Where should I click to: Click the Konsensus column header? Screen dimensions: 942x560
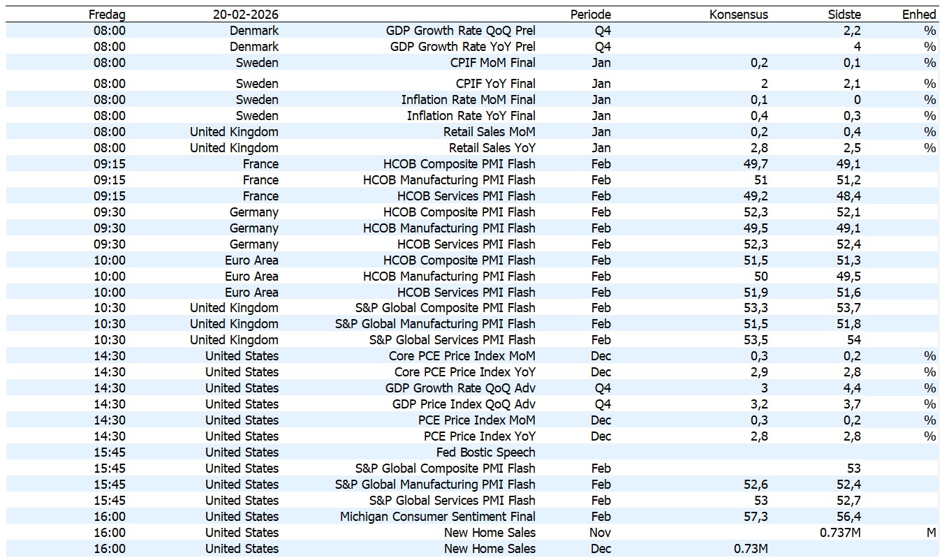tap(738, 15)
